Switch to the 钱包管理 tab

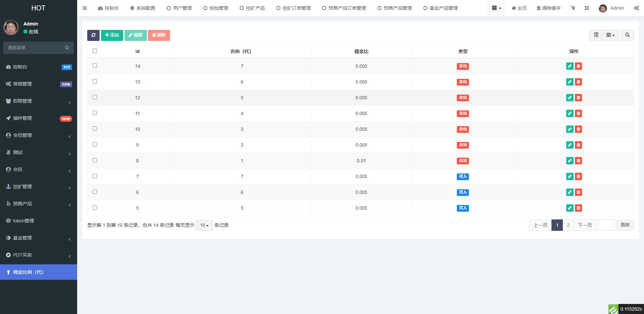point(216,8)
